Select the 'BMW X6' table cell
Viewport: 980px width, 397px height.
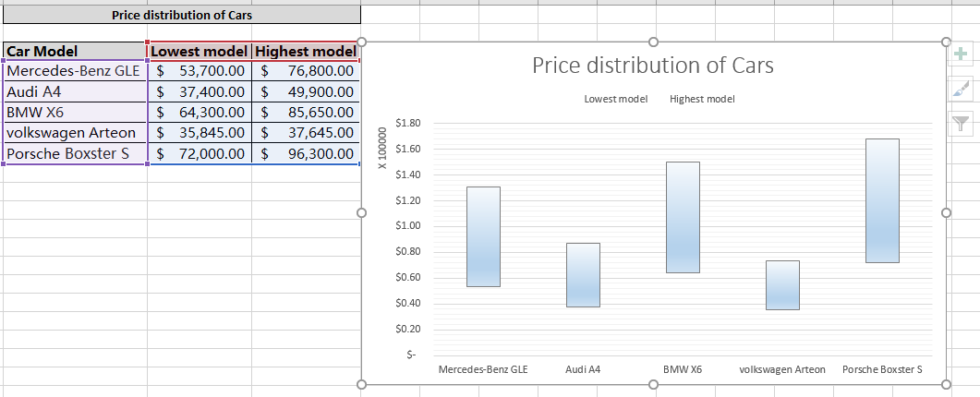[x=75, y=113]
